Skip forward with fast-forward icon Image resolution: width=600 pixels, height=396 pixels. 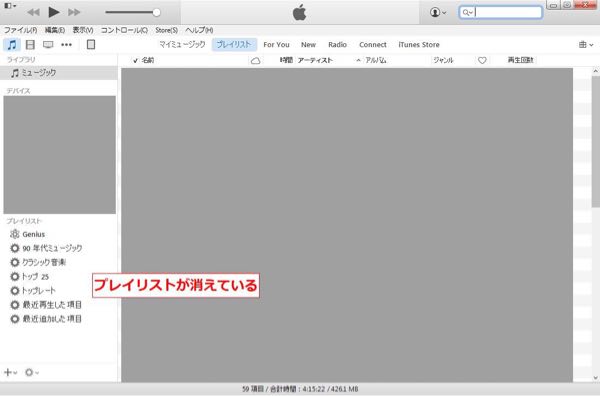point(74,12)
